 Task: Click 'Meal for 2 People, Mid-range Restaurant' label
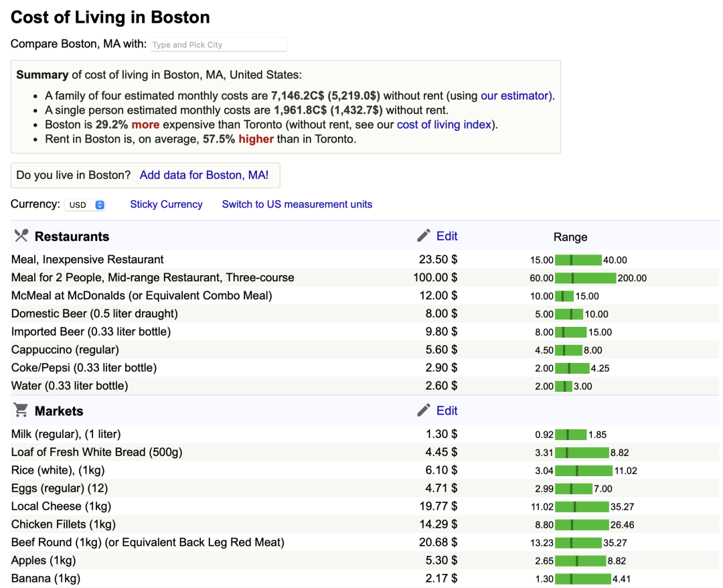coord(153,278)
